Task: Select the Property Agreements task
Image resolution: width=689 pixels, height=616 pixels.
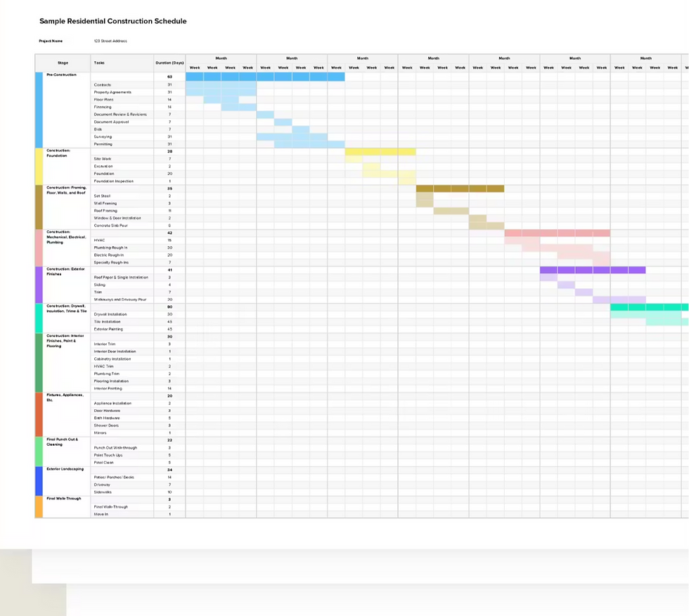Action: point(112,92)
